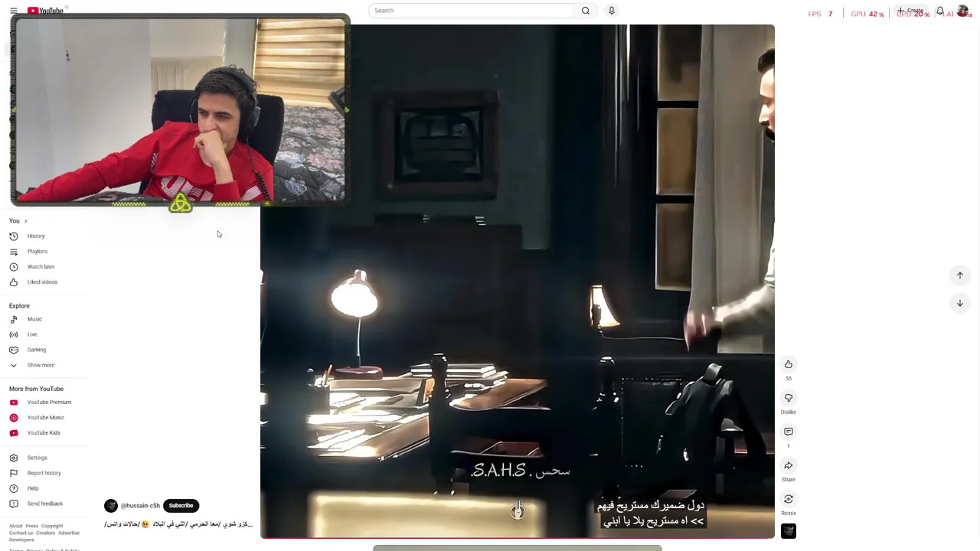The width and height of the screenshot is (980, 551).
Task: Open the hamburger guide menu
Action: [13, 11]
